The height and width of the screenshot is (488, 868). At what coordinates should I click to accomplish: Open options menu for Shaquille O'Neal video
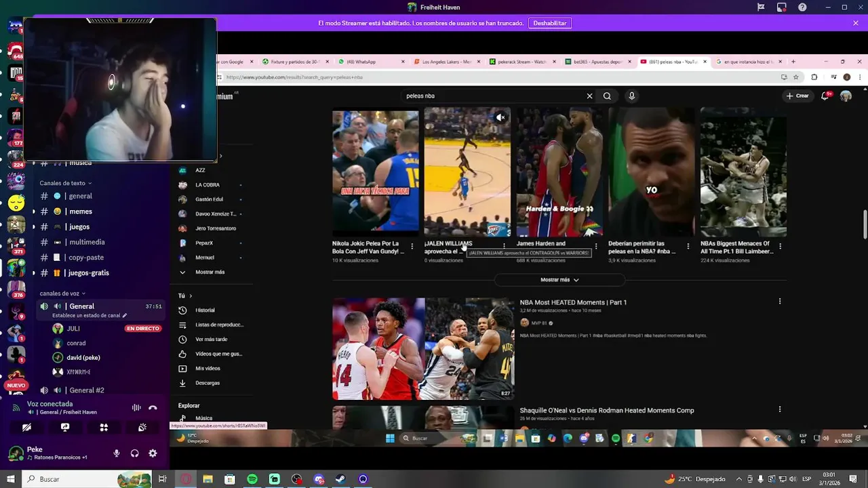coord(780,409)
